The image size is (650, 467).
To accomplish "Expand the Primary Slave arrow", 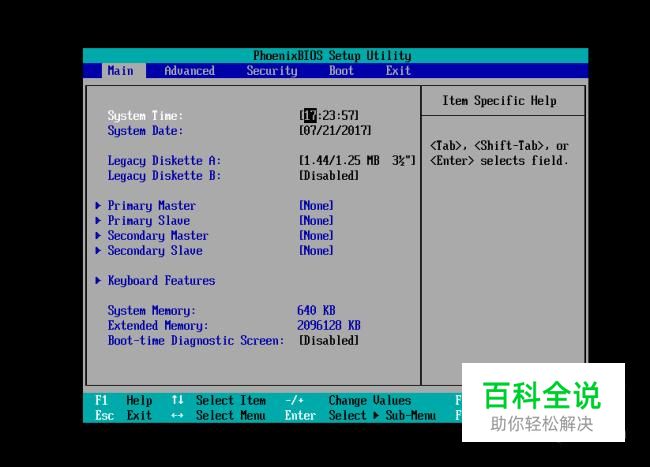I will (x=98, y=220).
